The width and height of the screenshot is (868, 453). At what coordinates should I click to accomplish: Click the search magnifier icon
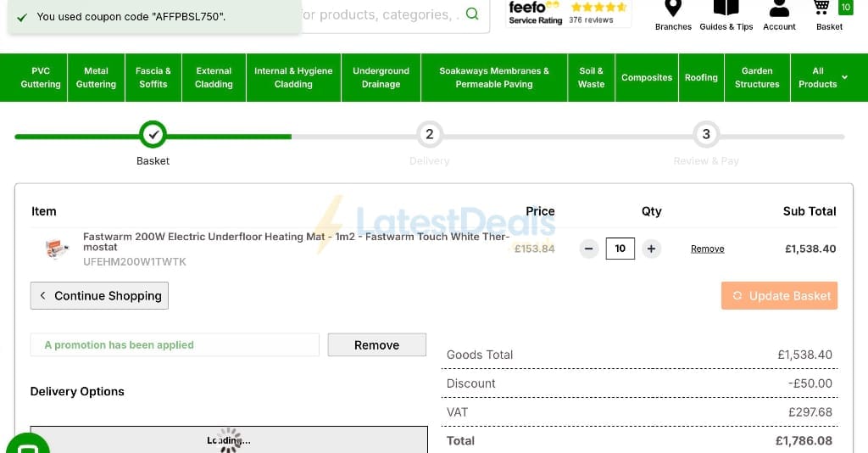(x=472, y=14)
